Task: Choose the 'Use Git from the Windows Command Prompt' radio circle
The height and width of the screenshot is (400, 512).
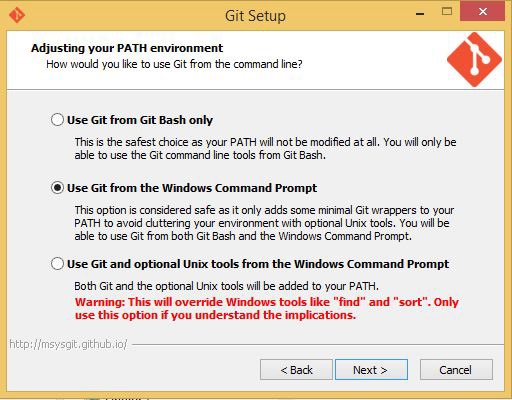Action: pyautogui.click(x=57, y=188)
